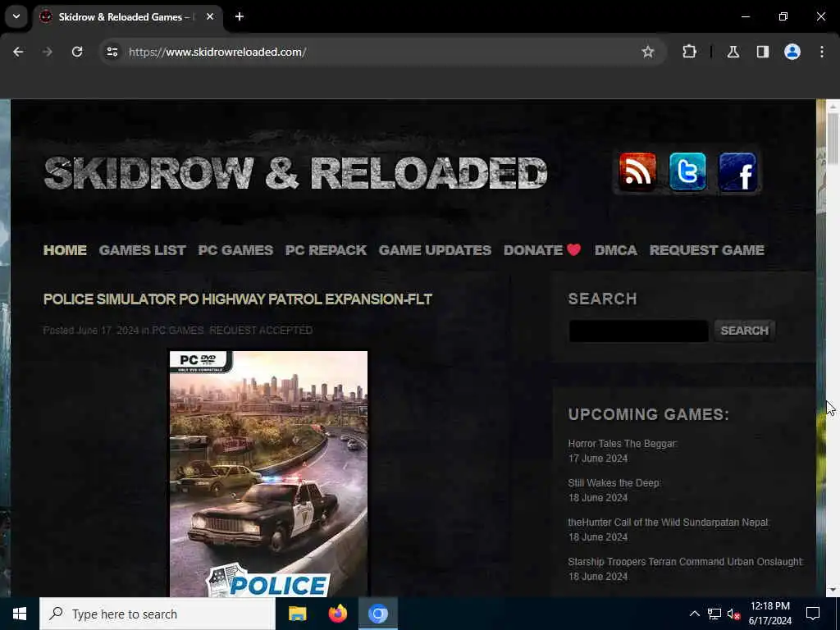Open Firefox from the taskbar

(337, 614)
